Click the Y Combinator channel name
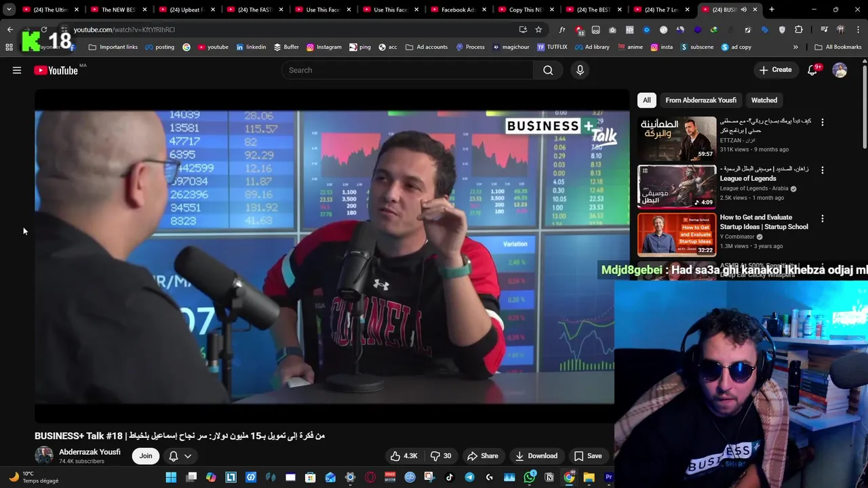 pos(737,237)
